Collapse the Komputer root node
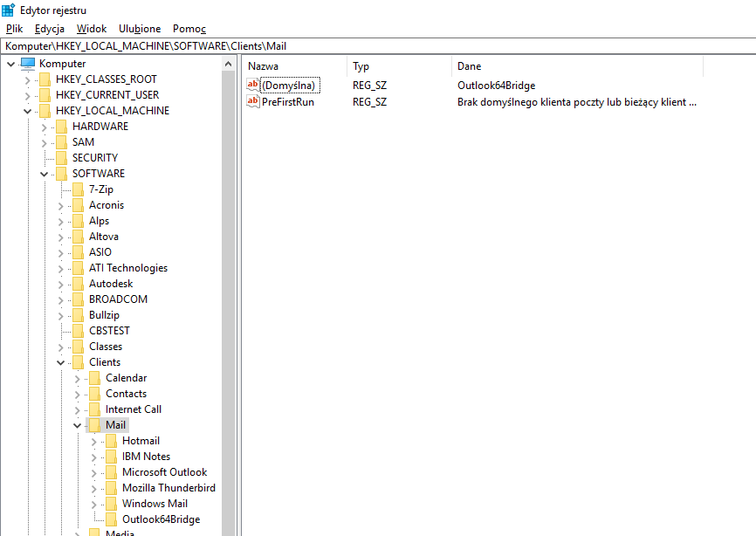Viewport: 756px width, 536px height. (x=10, y=64)
